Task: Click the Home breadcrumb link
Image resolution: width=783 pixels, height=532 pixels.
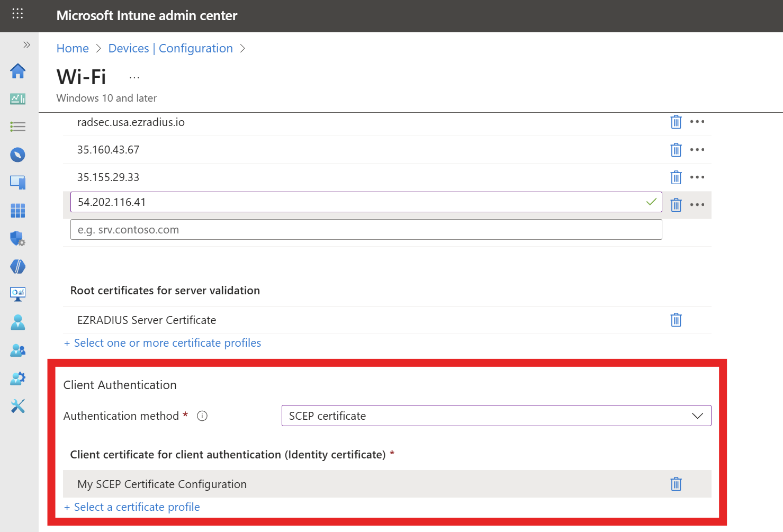Action: pos(73,48)
